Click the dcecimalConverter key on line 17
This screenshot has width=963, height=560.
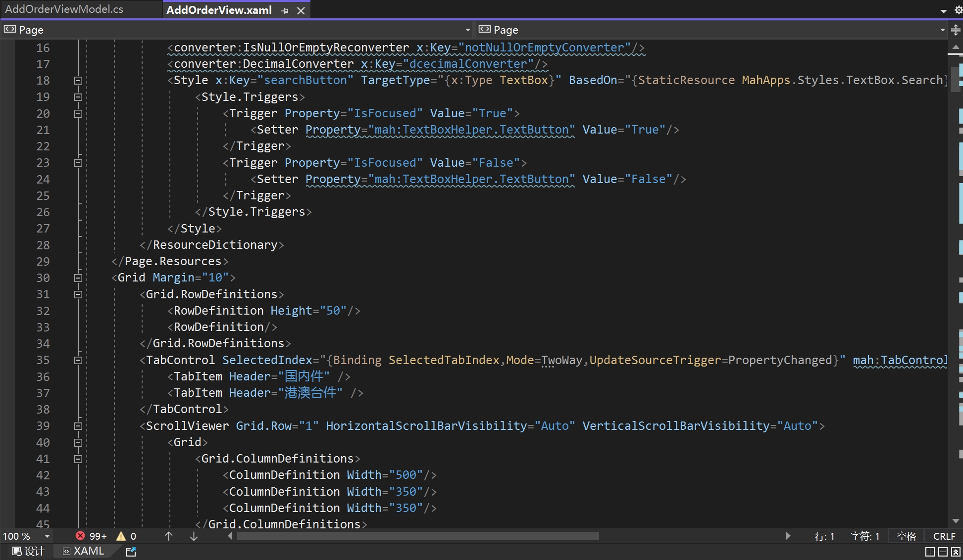(468, 64)
